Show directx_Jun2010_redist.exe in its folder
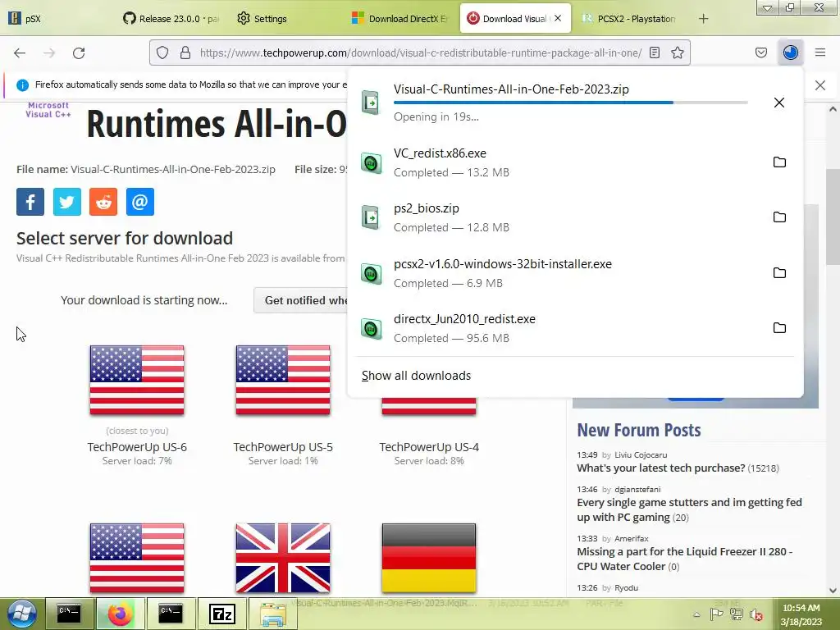Image resolution: width=840 pixels, height=630 pixels. coord(779,328)
